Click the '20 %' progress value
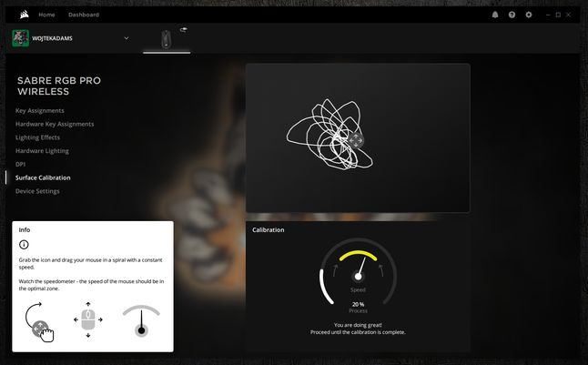Image resolution: width=588 pixels, height=365 pixels. click(358, 304)
